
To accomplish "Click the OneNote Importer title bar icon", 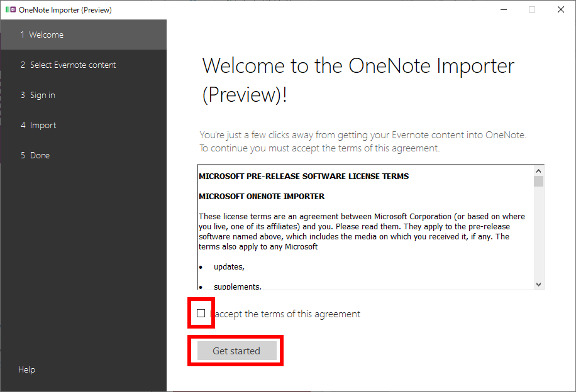I will pos(11,9).
